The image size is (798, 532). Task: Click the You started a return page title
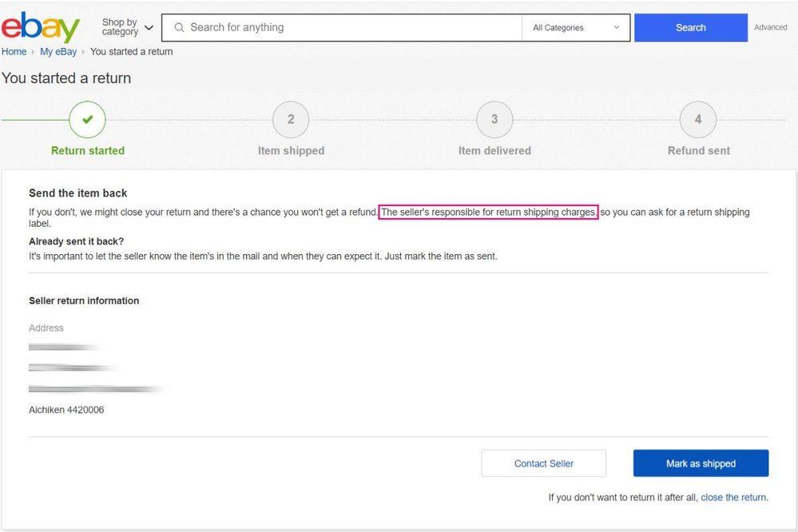[66, 78]
